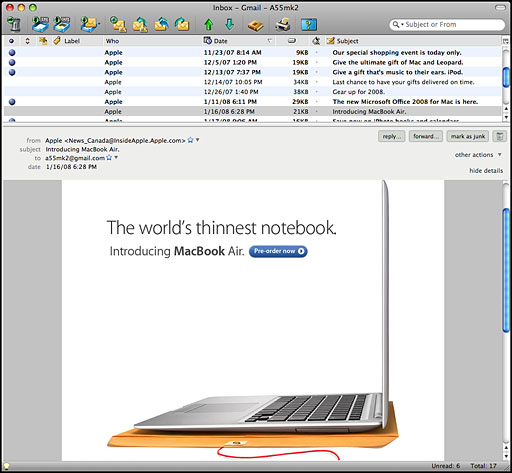Viewport: 512px width, 473px height.
Task: Click message list scrollbar thumb
Action: [x=506, y=77]
